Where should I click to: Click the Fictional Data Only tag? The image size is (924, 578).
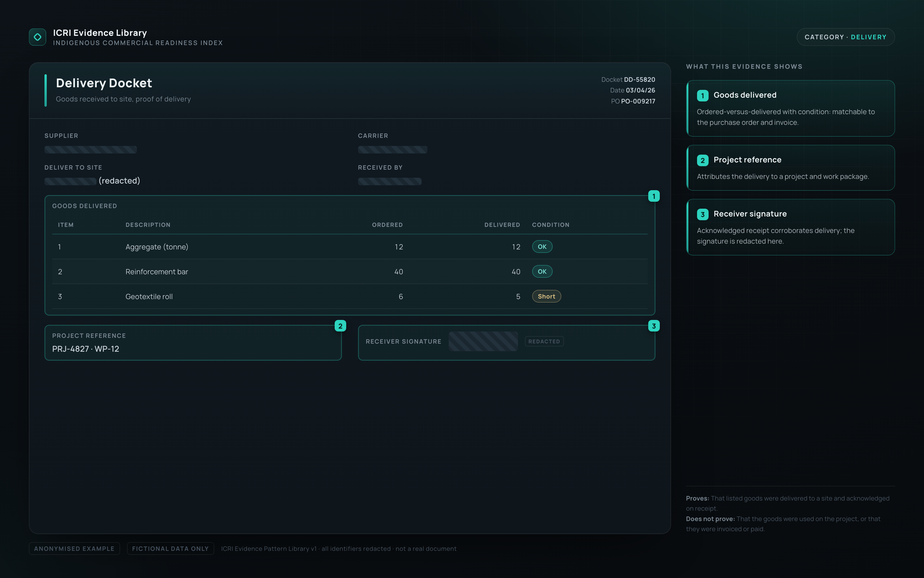tap(170, 549)
